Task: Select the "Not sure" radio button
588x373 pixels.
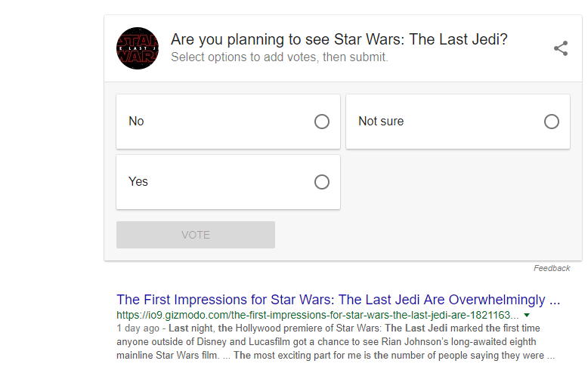Action: [x=552, y=122]
